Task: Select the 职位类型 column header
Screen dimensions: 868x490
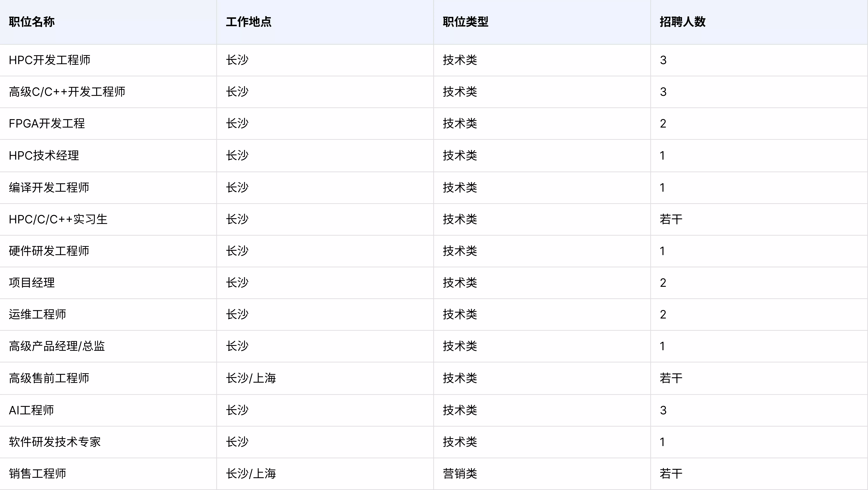Action: click(466, 22)
